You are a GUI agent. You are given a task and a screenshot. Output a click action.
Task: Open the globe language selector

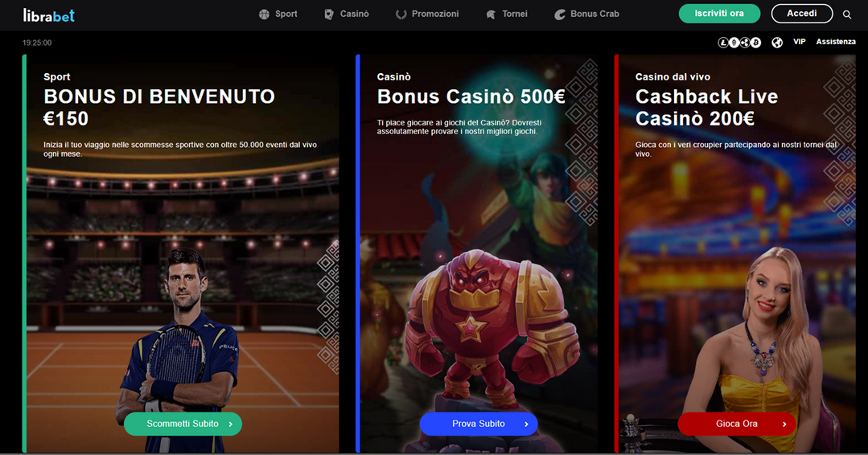pyautogui.click(x=777, y=43)
